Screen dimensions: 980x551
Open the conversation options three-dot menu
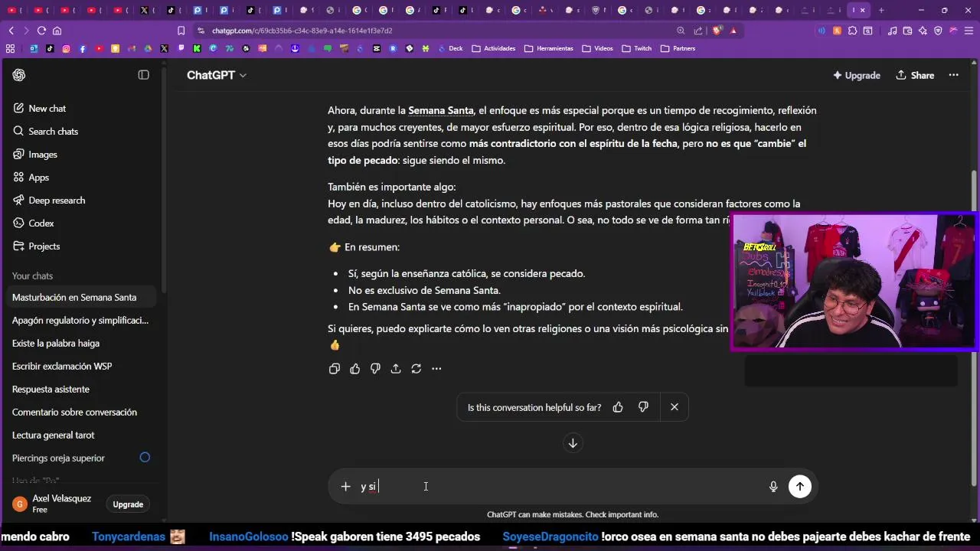[953, 75]
